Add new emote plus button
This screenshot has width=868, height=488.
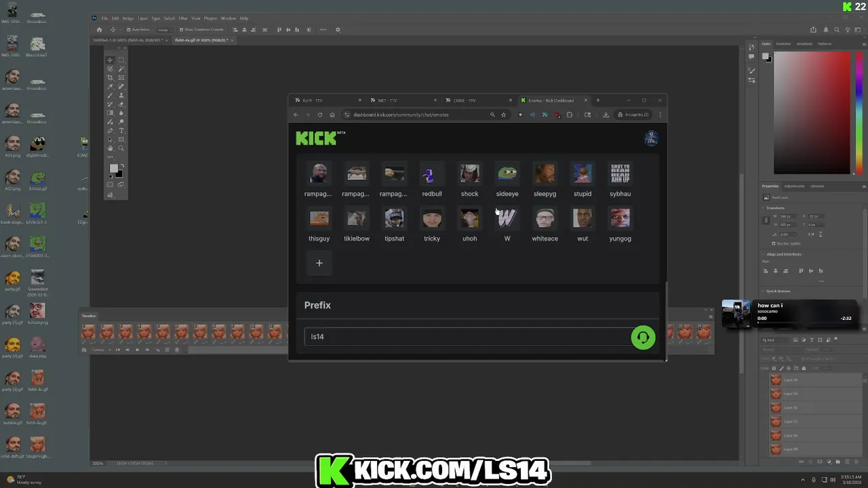319,263
